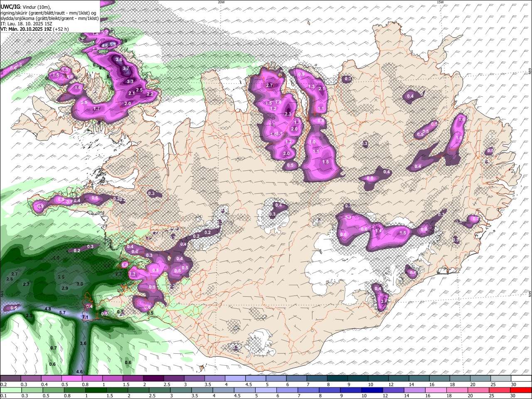The height and width of the screenshot is (399, 532).
Task: Select the violet 12 swatch in bottom legend row
Action: 393,390
